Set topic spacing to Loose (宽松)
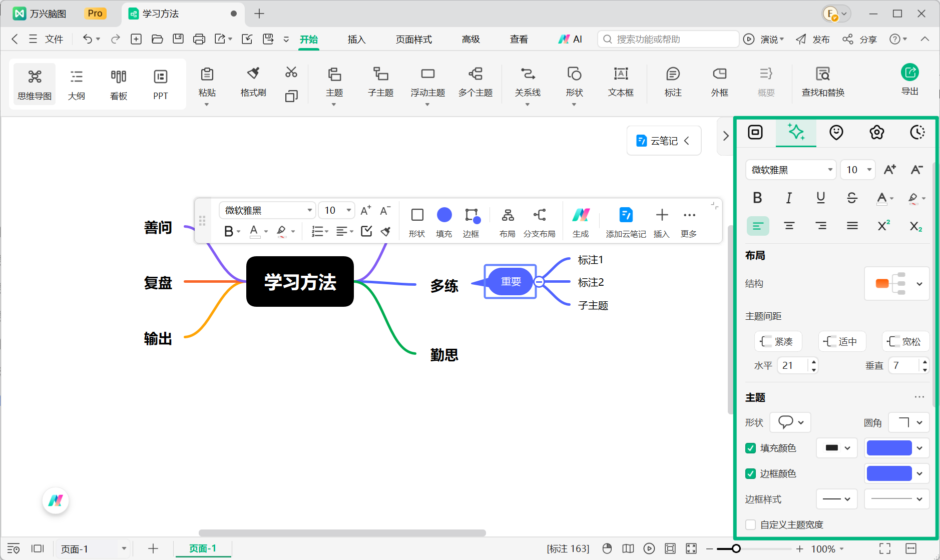 pos(905,341)
